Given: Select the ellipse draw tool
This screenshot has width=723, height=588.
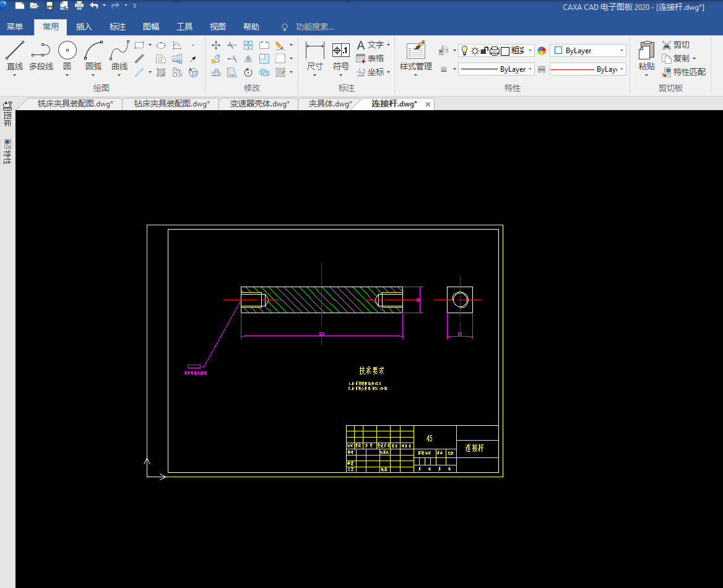Looking at the screenshot, I should [160, 45].
